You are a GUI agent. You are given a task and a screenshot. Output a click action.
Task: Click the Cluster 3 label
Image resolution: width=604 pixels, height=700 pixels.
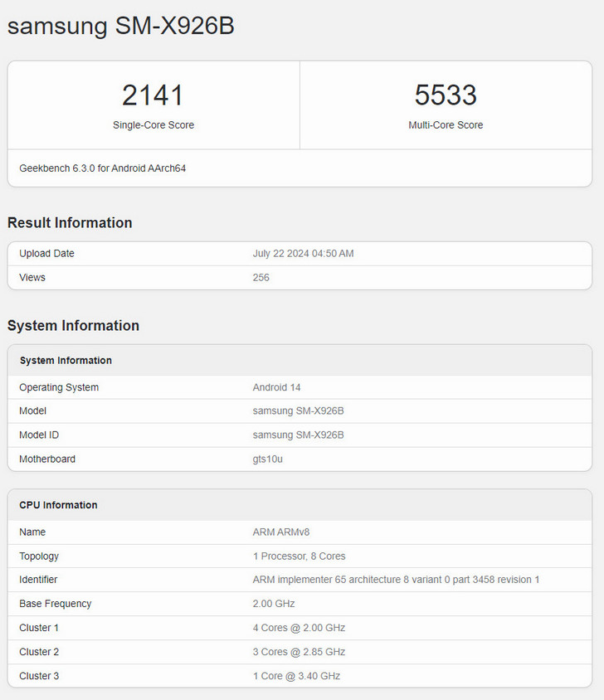(39, 676)
